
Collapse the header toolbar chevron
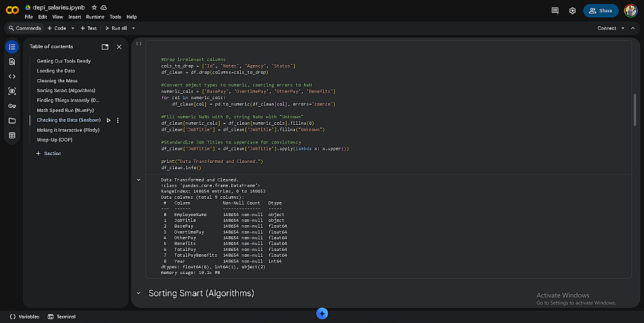pyautogui.click(x=633, y=28)
